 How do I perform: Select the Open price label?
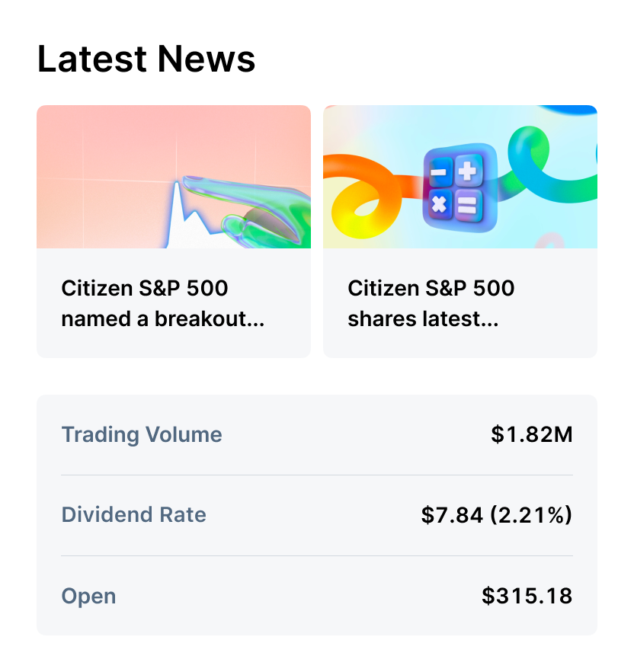(88, 596)
